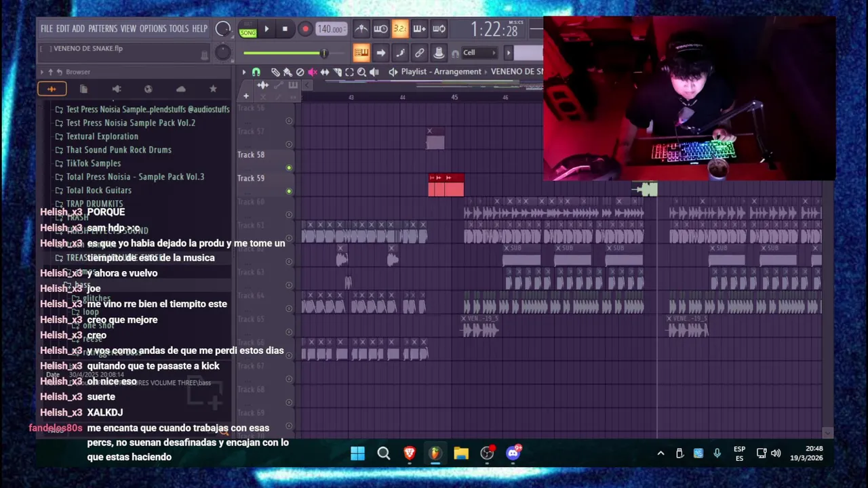The width and height of the screenshot is (868, 488).
Task: Click the 140.000 tempo field
Action: 331,29
